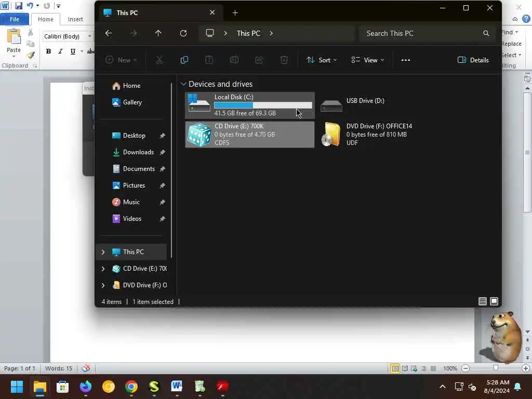Open the Music quick access folder
Viewport: 532px width, 399px height.
click(132, 202)
